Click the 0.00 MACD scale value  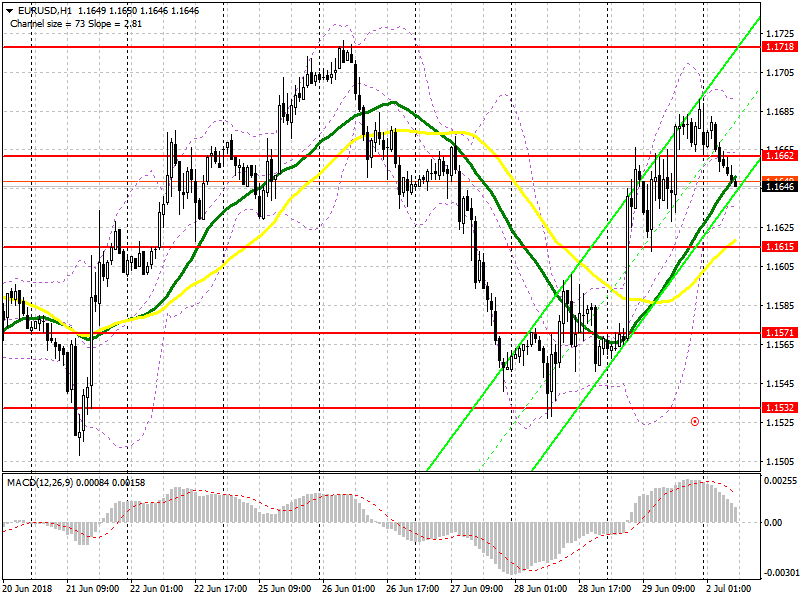pyautogui.click(x=773, y=522)
